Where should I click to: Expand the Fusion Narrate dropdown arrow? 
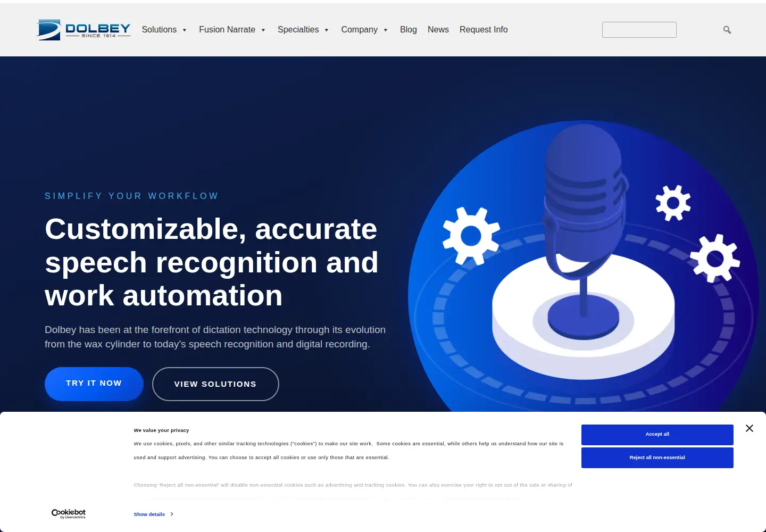263,30
